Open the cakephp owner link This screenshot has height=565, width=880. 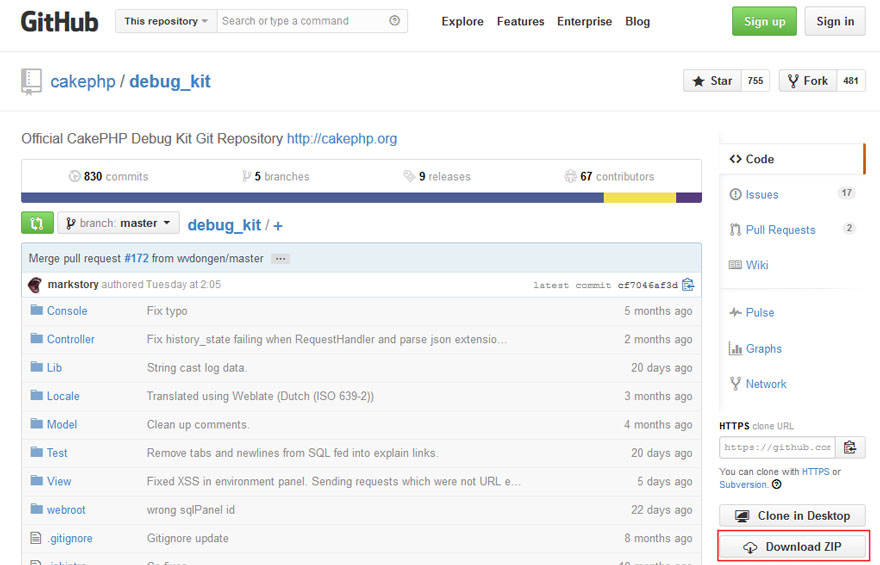83,81
